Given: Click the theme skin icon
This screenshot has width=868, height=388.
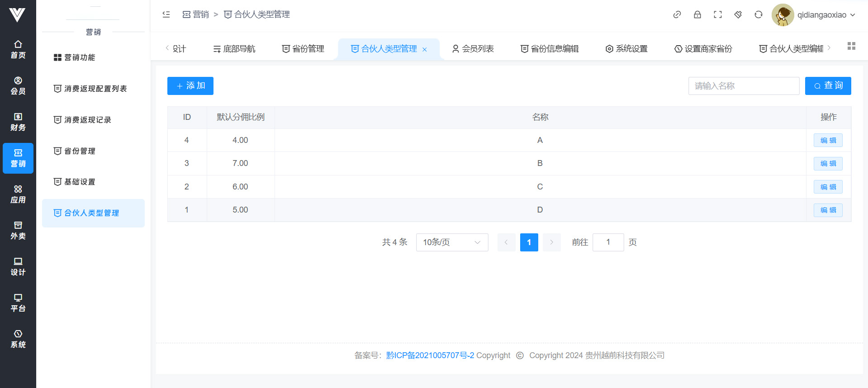Looking at the screenshot, I should pos(738,14).
